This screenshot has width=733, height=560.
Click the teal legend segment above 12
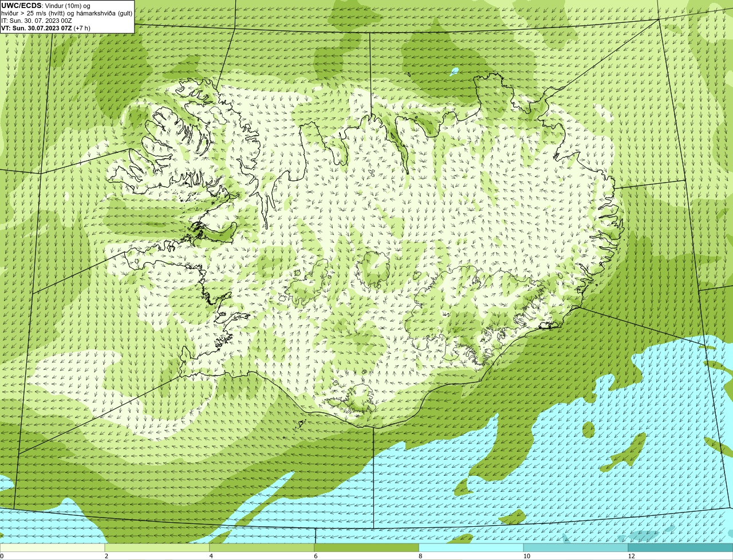680,548
